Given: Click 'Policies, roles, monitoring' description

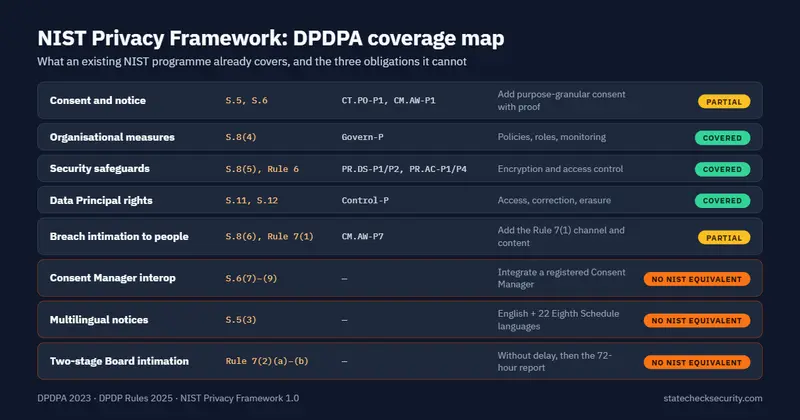Looking at the screenshot, I should [552, 137].
